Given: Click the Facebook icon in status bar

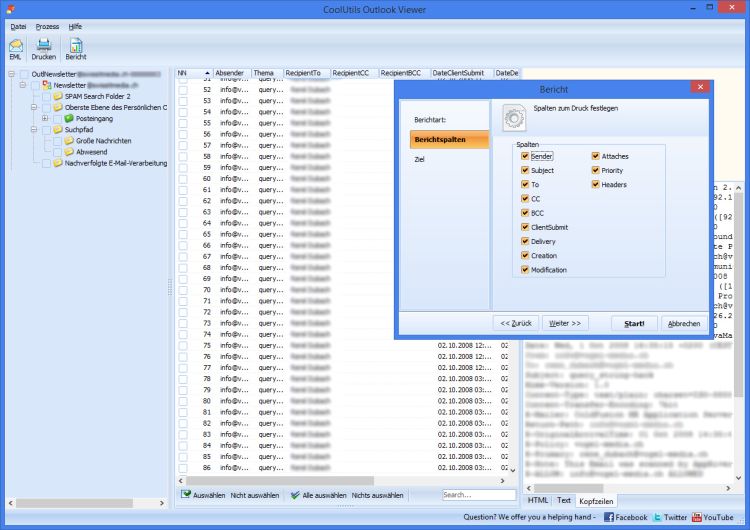Looking at the screenshot, I should (608, 517).
